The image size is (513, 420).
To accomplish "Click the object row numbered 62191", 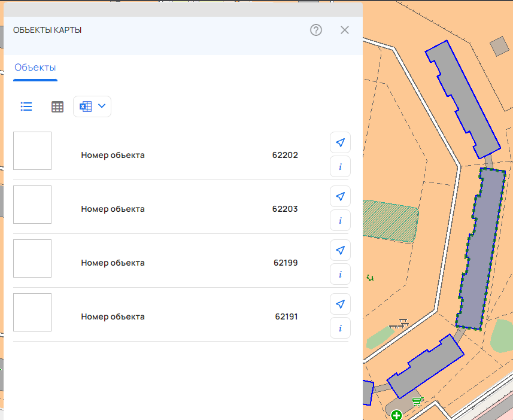I will click(x=180, y=316).
